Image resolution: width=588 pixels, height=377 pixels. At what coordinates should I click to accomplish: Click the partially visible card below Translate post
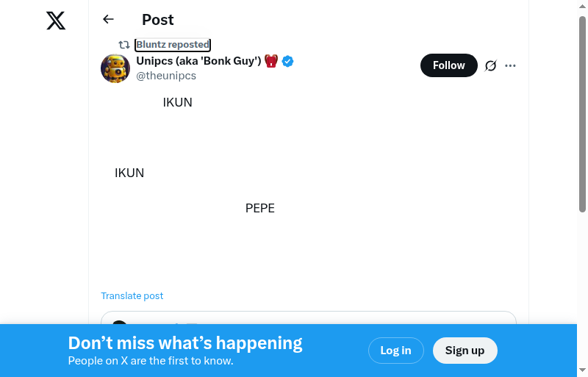(x=309, y=318)
